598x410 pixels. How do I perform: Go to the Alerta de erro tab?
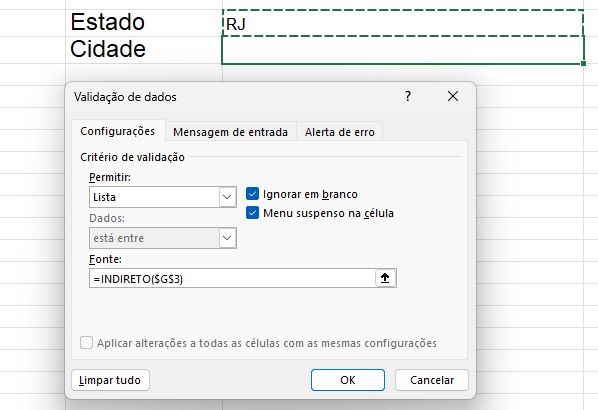[x=339, y=132]
